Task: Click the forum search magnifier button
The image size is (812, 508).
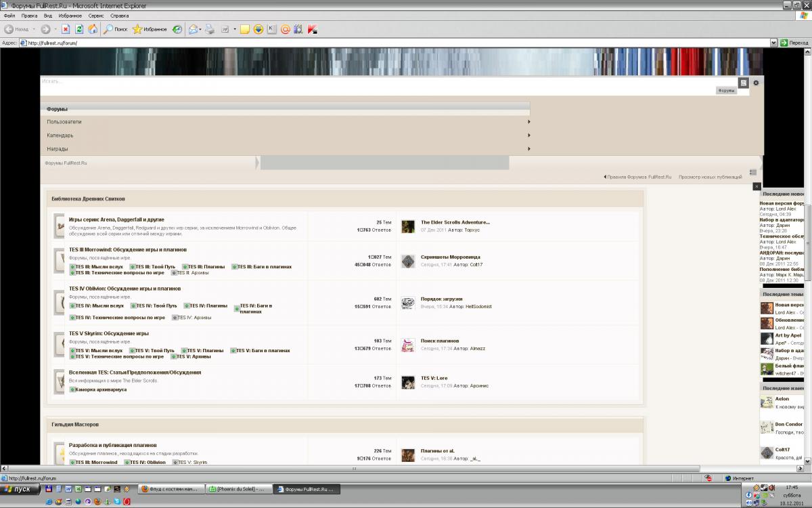Action: coord(743,83)
